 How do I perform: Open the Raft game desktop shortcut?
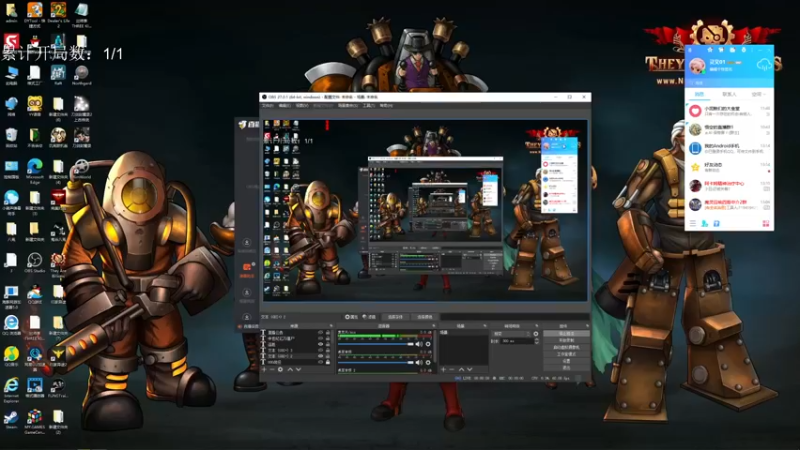point(58,75)
